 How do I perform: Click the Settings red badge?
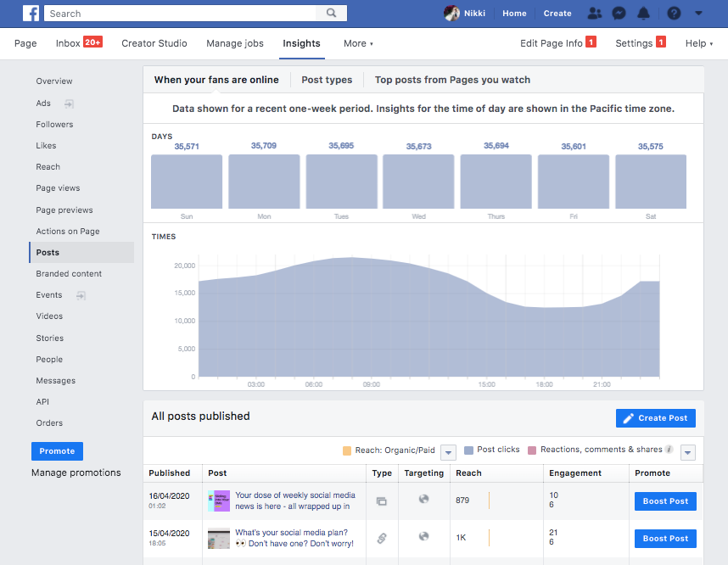tap(661, 42)
